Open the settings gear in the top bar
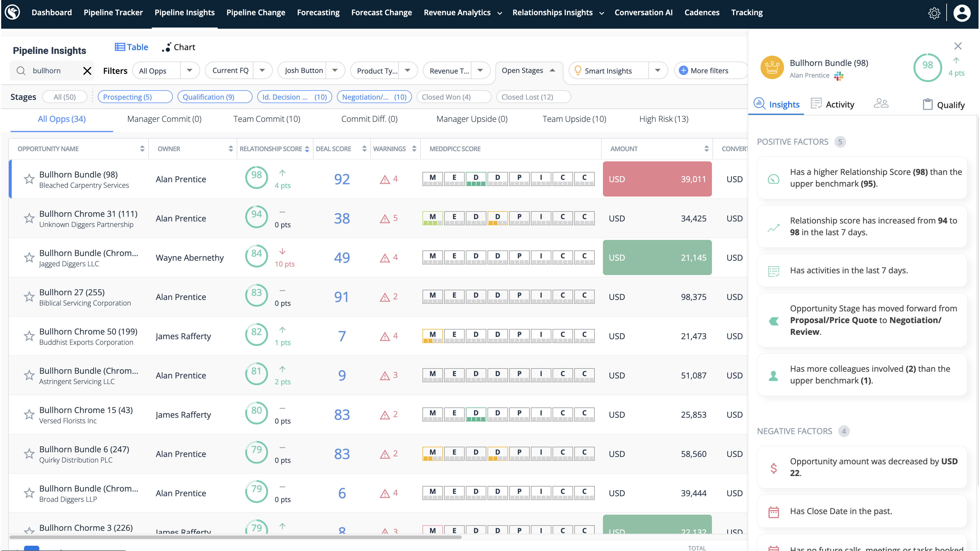 tap(935, 13)
